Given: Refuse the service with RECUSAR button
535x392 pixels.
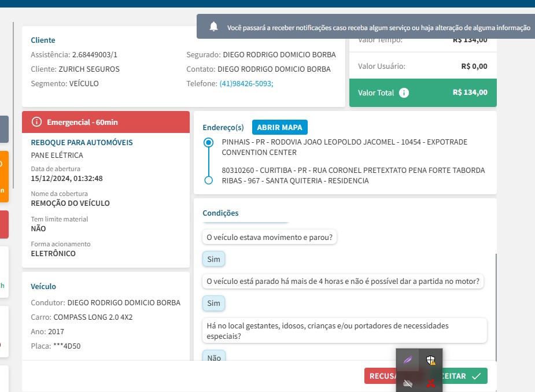Looking at the screenshot, I should [x=380, y=376].
